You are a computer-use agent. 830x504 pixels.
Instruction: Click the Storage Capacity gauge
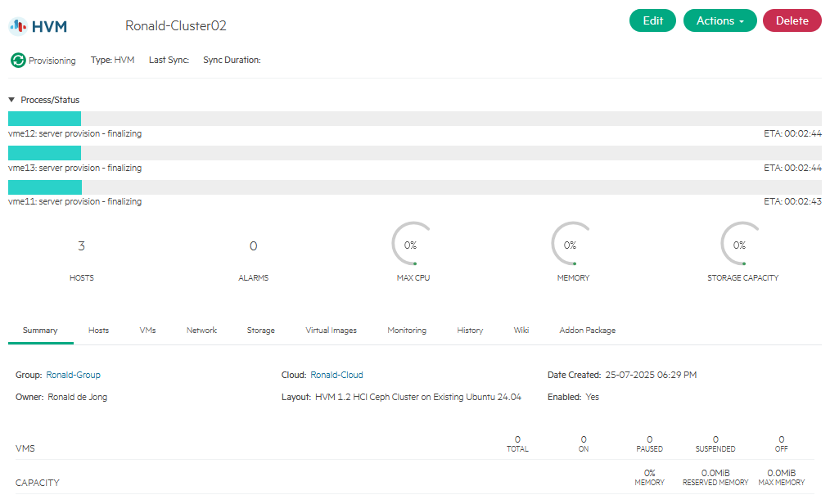(x=739, y=245)
